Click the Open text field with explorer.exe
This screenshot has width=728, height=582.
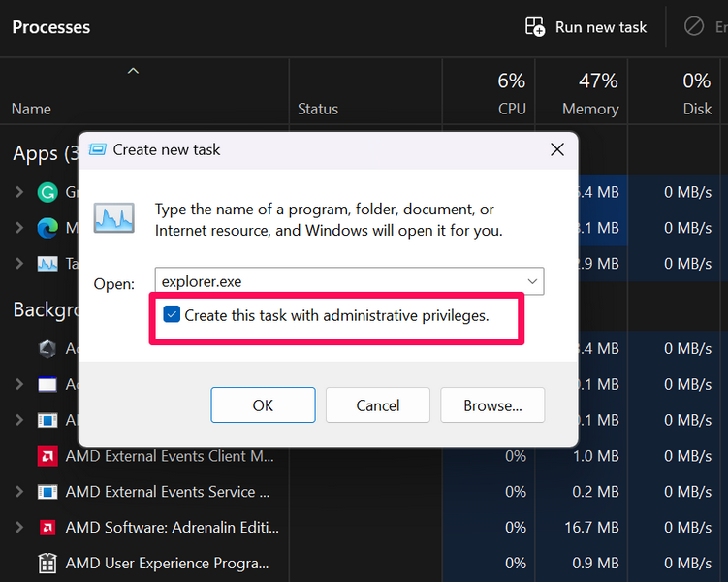pyautogui.click(x=339, y=282)
